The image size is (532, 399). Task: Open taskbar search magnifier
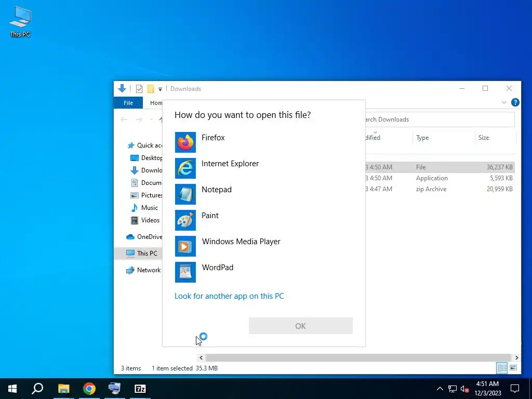coord(37,389)
